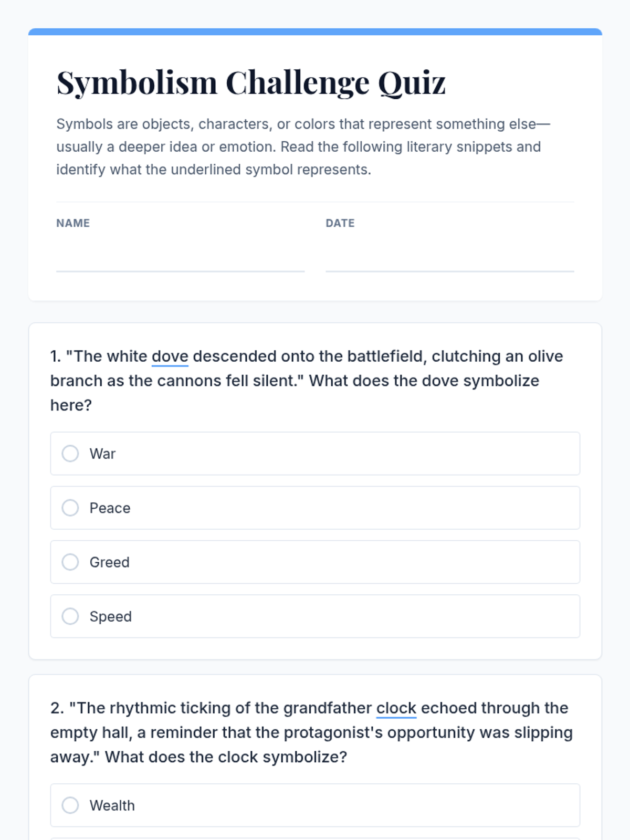Click the question number '2.'
Screen dimensions: 630x840
(57, 708)
